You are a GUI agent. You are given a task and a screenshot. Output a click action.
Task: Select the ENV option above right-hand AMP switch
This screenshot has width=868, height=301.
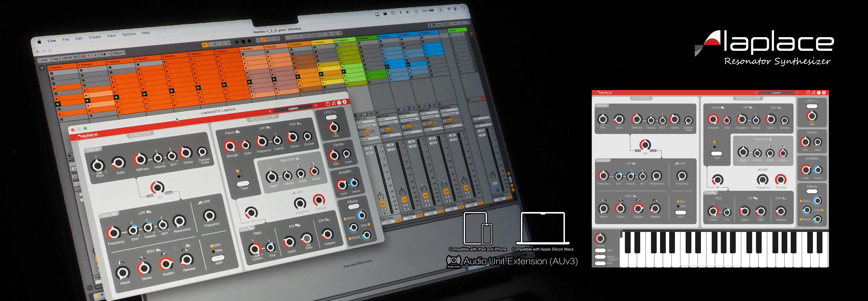click(681, 202)
